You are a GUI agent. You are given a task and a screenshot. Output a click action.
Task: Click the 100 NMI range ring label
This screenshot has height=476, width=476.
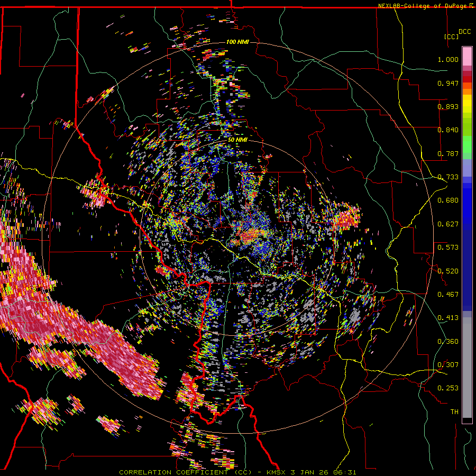click(x=237, y=42)
